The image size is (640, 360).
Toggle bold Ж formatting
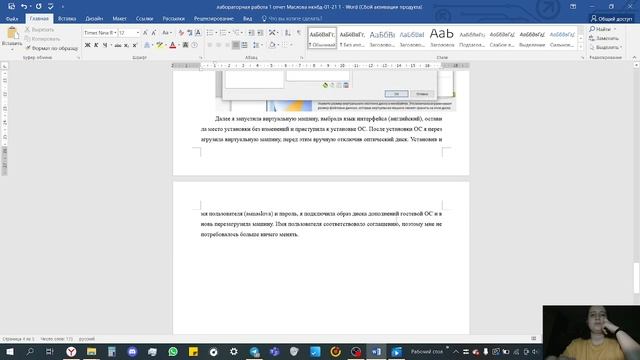[x=87, y=45]
